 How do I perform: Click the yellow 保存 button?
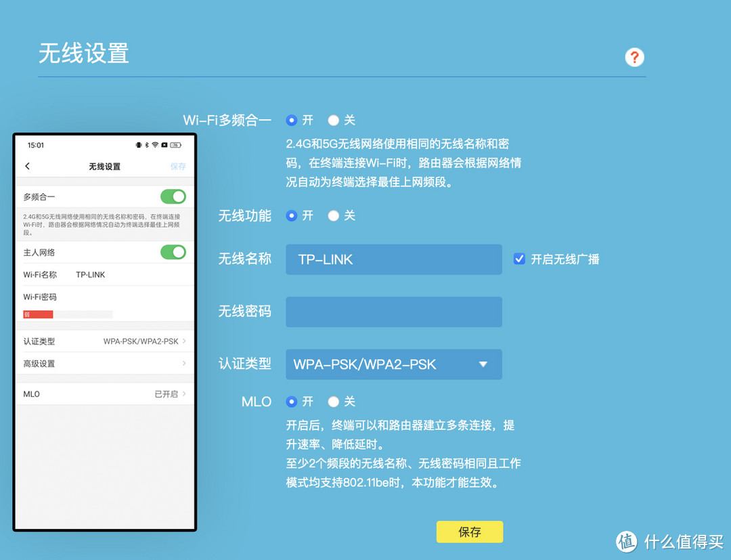470,532
